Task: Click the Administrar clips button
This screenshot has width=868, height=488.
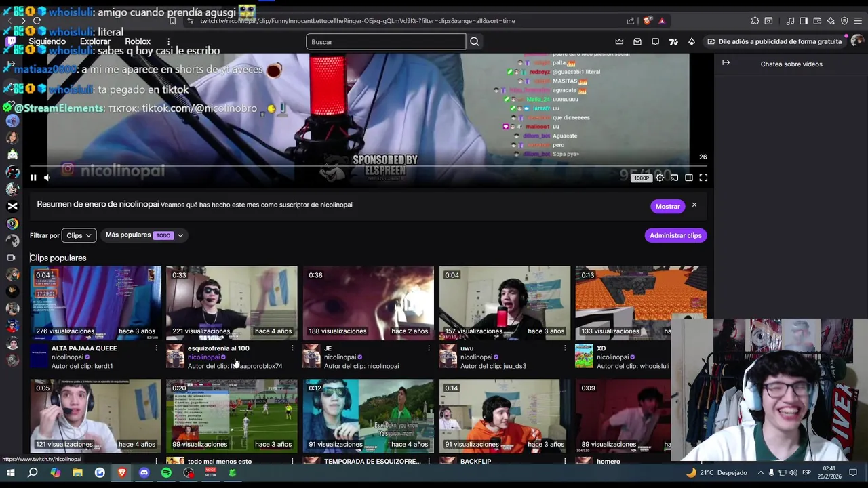Action: 675,235
